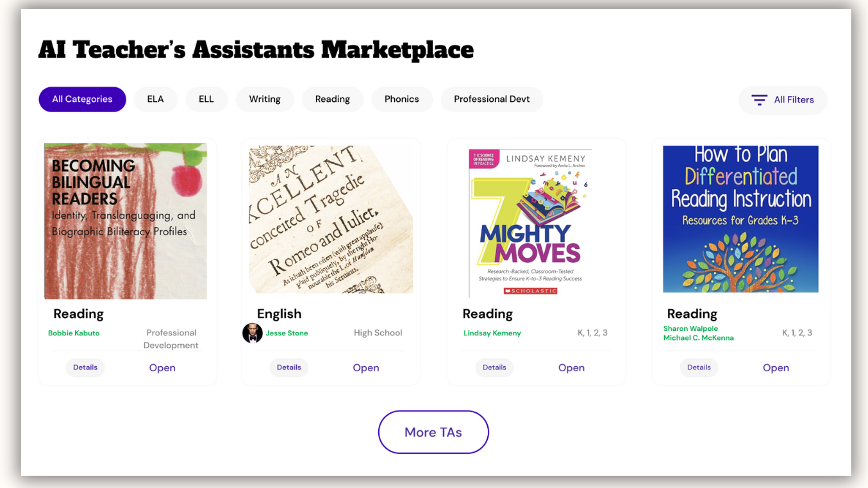Click the More TAs button
The width and height of the screenshot is (868, 488).
433,432
